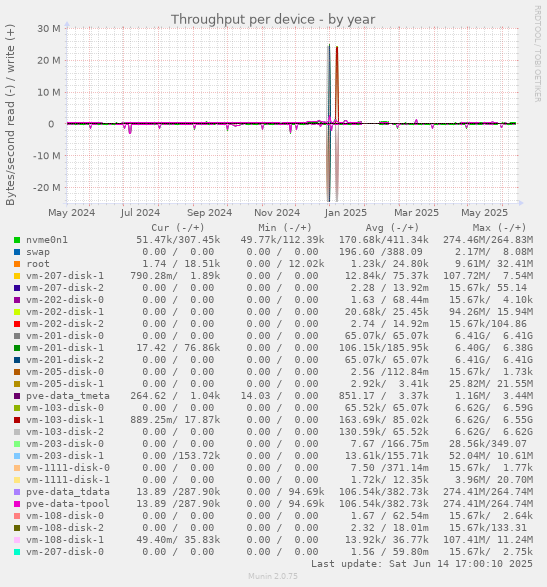Click the 'vm-103-disk-0' label
The width and height of the screenshot is (547, 587).
pyautogui.click(x=65, y=408)
